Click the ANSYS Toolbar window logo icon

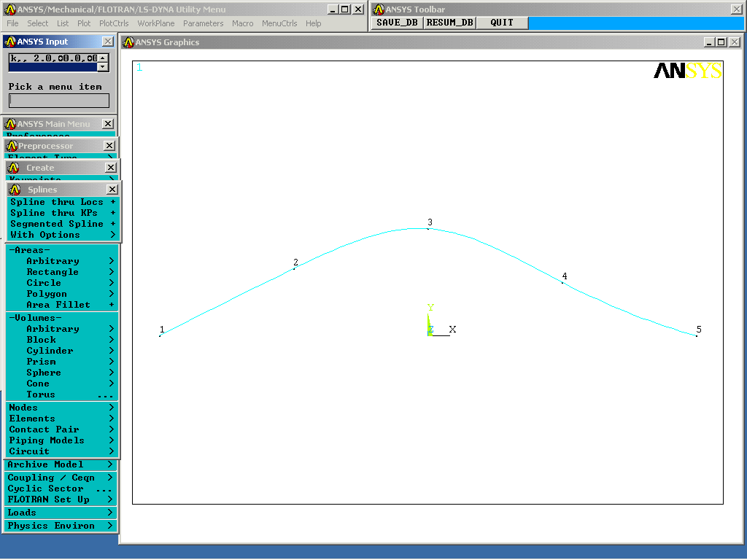click(379, 9)
